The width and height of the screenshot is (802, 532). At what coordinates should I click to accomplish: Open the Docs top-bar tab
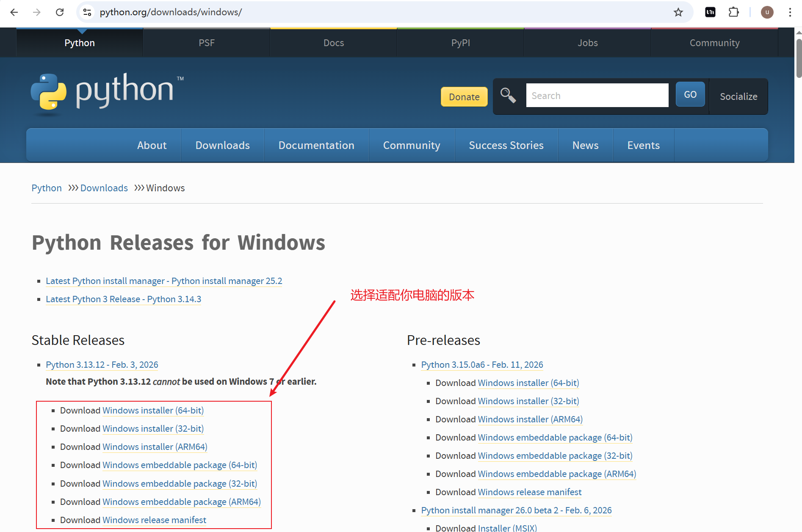click(x=334, y=43)
